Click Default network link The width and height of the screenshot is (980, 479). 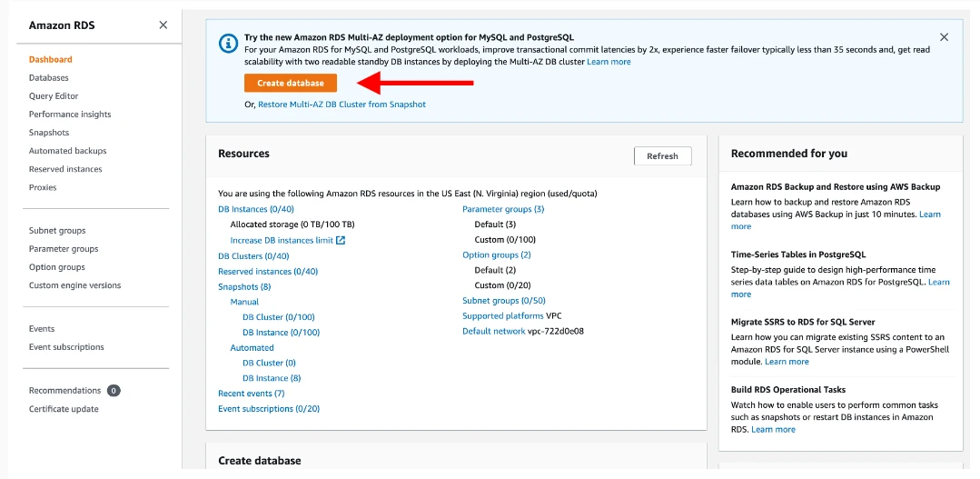click(494, 332)
